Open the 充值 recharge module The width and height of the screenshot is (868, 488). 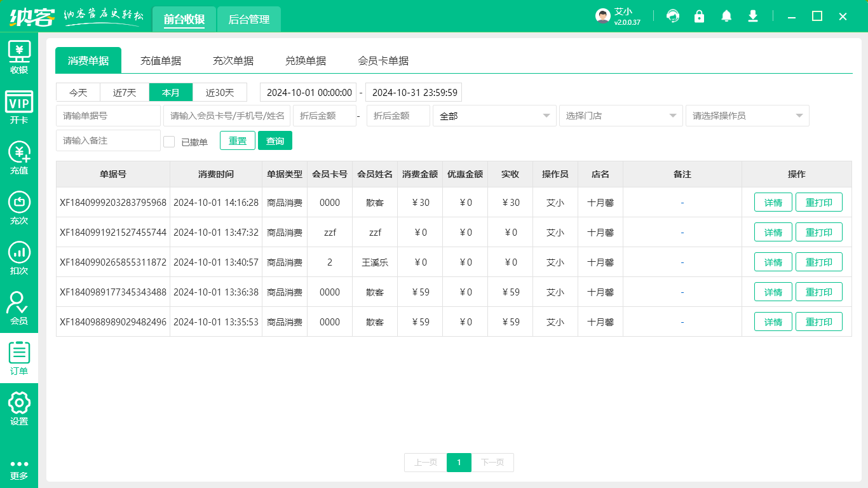point(19,158)
